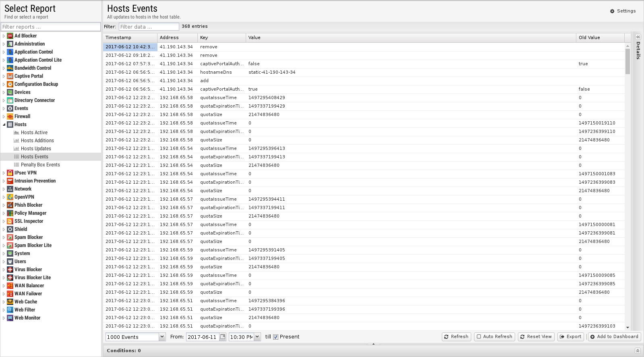
Task: Open the calendar date picker icon
Action: click(223, 337)
